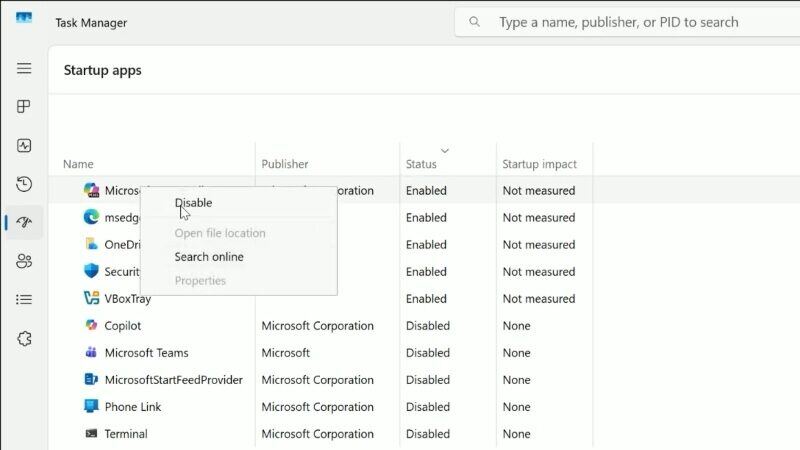
Task: Click Enabled status for VBoxTray
Action: (x=426, y=298)
